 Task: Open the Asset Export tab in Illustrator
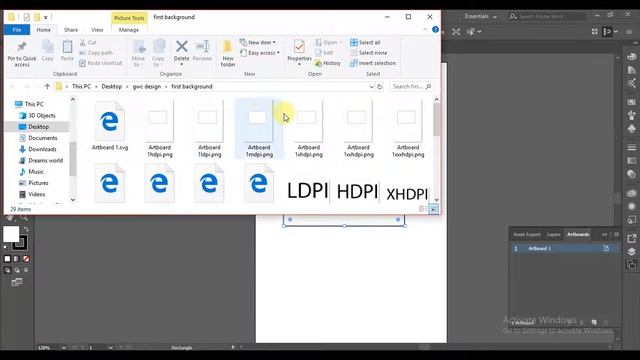coord(527,234)
